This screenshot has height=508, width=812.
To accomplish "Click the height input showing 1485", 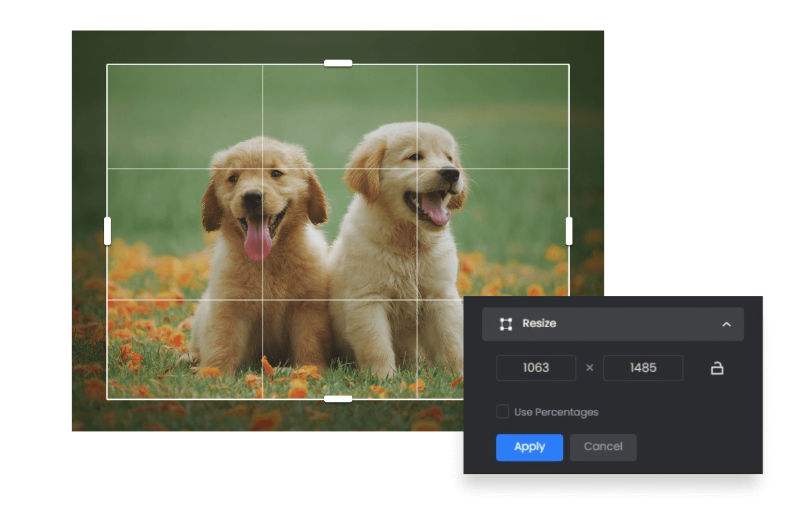I will (x=643, y=368).
